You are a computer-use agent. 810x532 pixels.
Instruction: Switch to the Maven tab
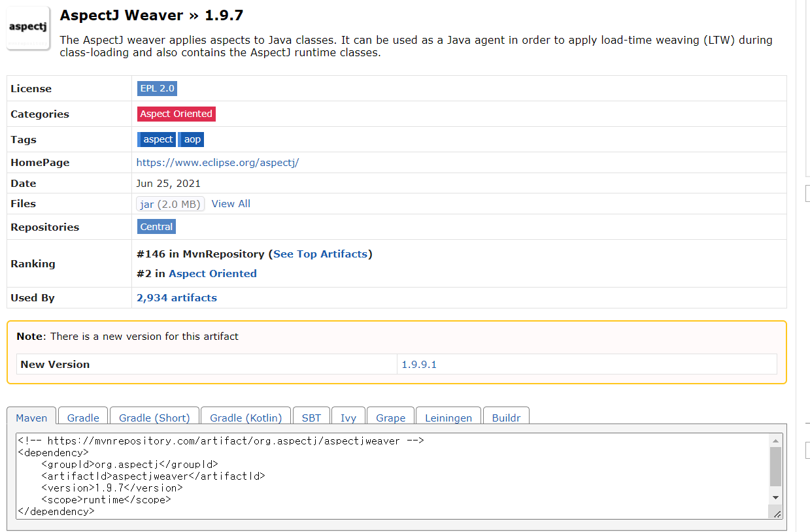click(31, 418)
